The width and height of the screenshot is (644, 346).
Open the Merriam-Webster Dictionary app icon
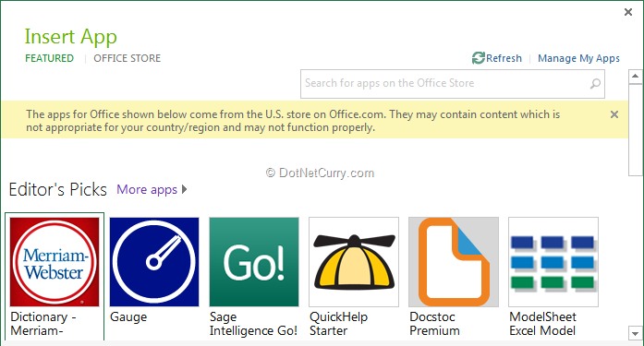55,261
